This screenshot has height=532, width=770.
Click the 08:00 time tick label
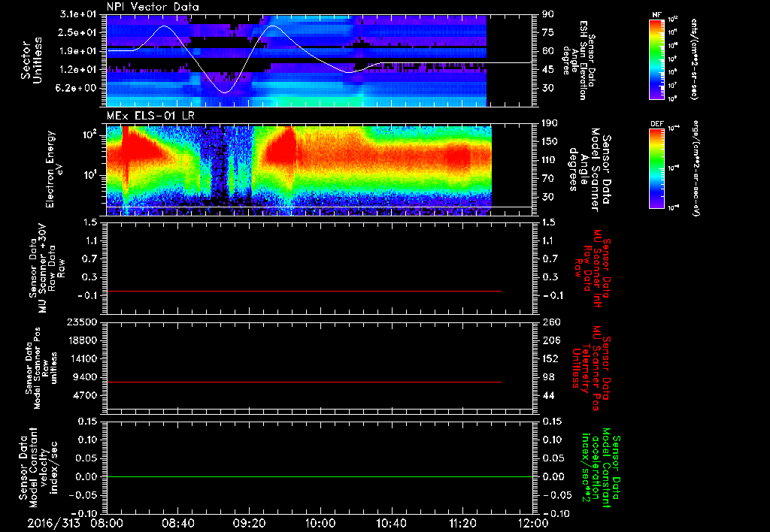click(107, 523)
